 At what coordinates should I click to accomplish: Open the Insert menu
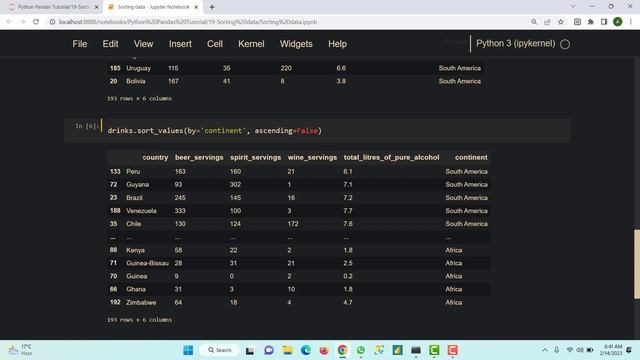point(180,44)
